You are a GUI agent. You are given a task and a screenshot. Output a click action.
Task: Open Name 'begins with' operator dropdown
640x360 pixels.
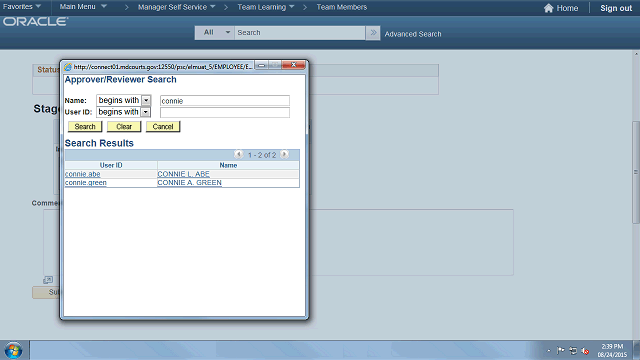coord(124,100)
